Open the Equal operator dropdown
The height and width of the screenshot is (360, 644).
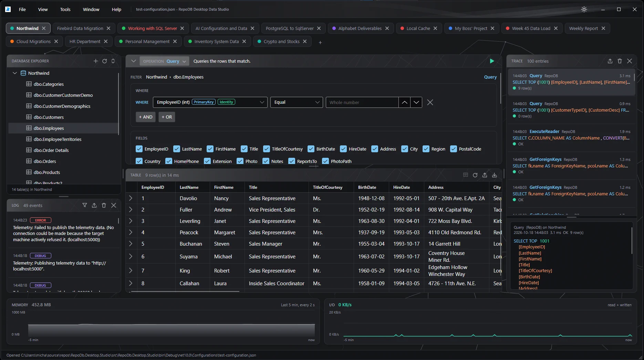[297, 102]
